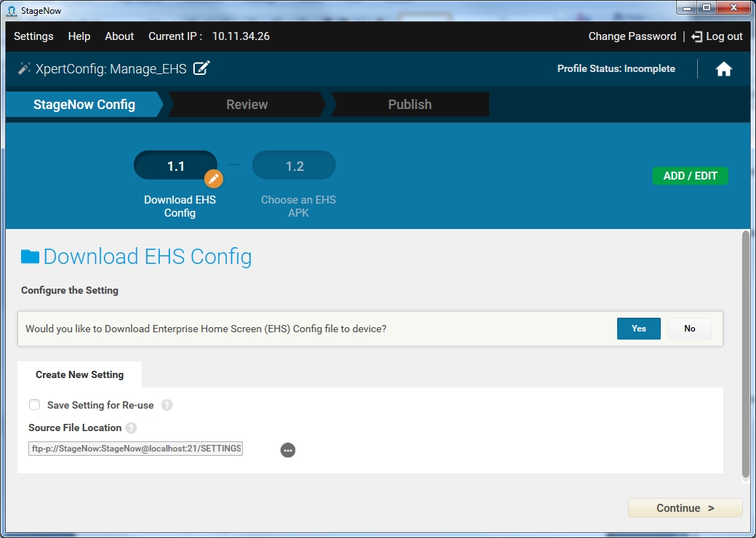Image resolution: width=756 pixels, height=538 pixels.
Task: Click help icon beside Save Setting for Re-use
Action: pos(166,405)
